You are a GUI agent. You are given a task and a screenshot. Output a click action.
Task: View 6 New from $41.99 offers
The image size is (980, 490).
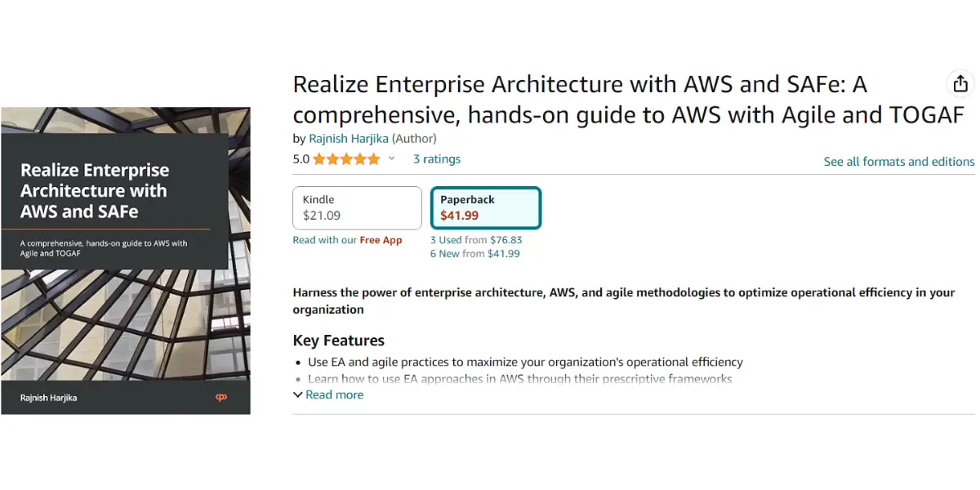tap(475, 254)
